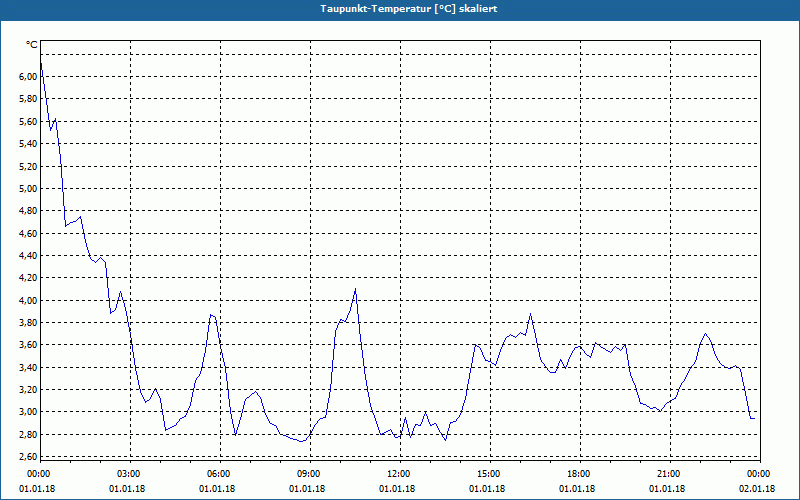
Task: Select the 2,60 y-axis label
Action: [x=28, y=457]
